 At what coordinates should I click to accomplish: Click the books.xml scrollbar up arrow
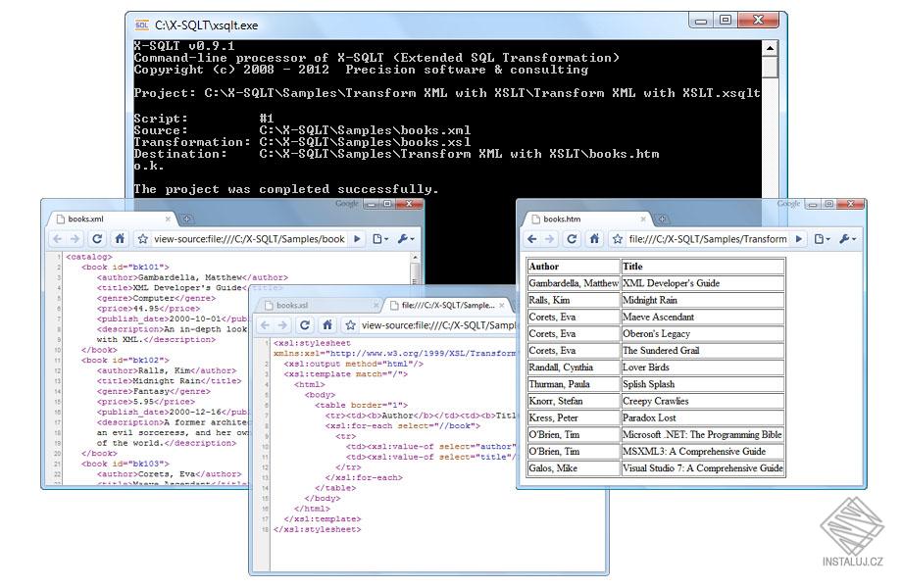point(416,258)
